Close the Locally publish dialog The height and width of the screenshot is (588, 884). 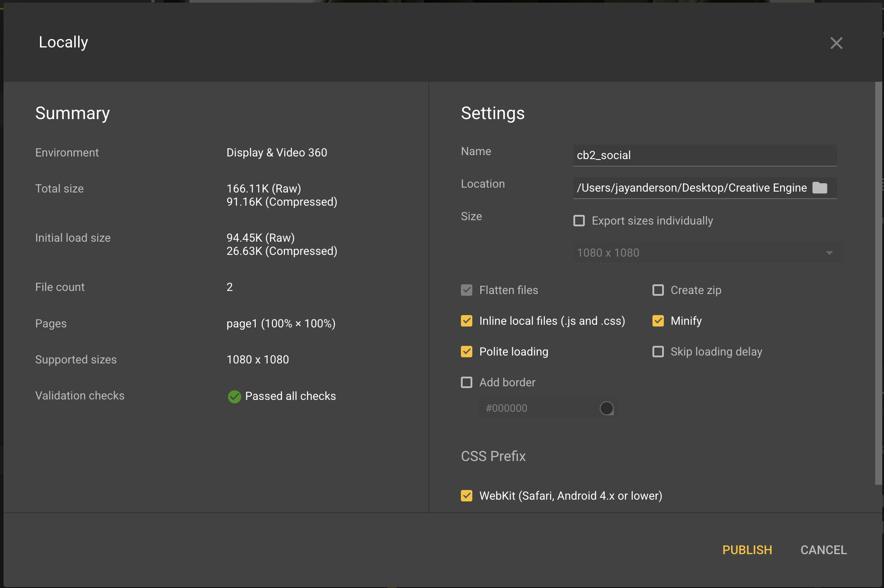coord(836,43)
